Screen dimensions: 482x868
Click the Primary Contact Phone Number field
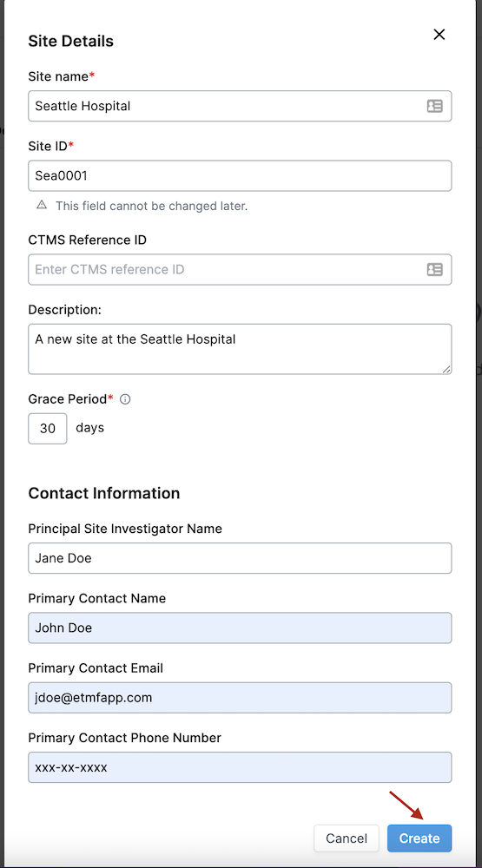[240, 767]
